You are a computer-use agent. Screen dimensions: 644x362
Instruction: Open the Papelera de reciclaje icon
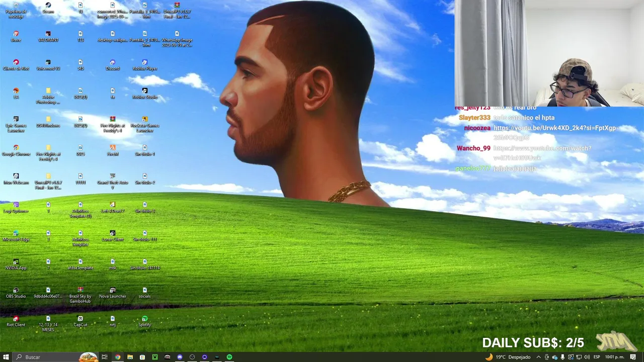tap(16, 10)
